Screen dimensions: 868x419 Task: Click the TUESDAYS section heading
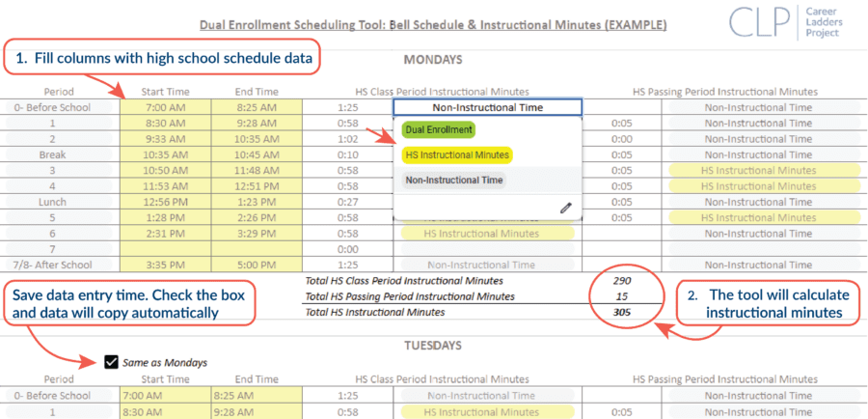pos(433,346)
